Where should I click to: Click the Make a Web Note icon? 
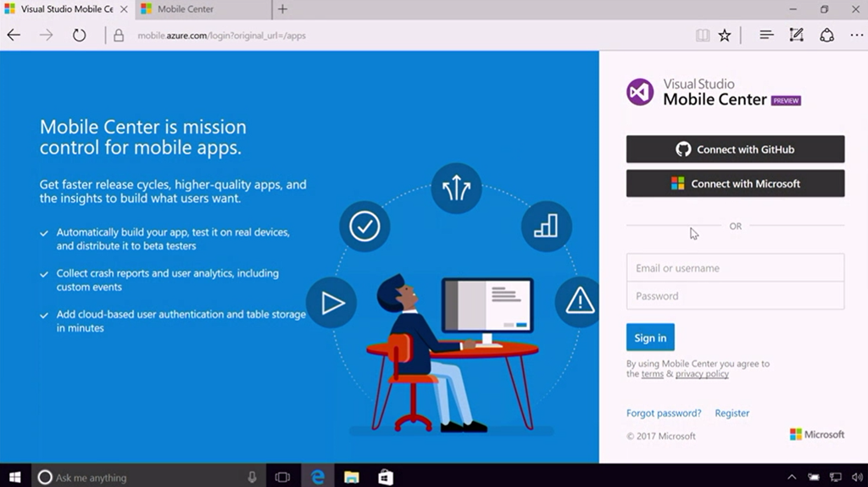(x=796, y=35)
